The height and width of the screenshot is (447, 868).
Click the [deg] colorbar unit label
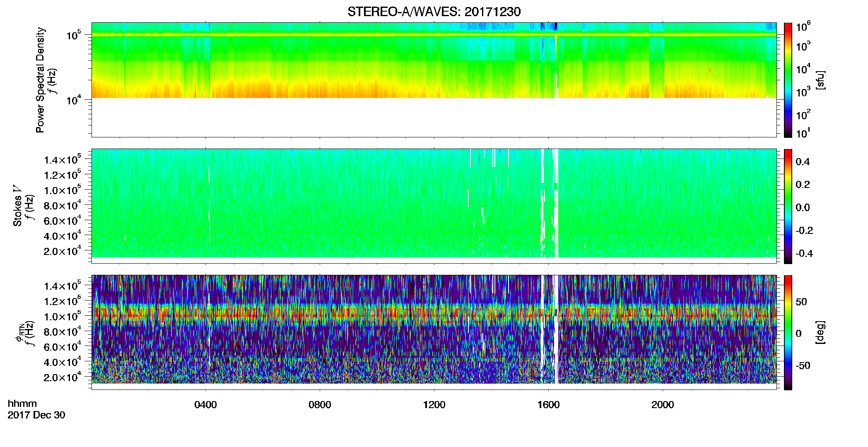pyautogui.click(x=821, y=332)
